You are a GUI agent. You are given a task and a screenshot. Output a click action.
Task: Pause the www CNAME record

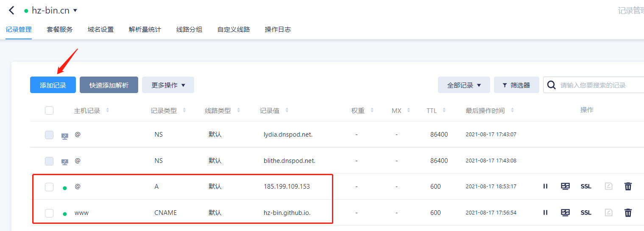point(545,212)
